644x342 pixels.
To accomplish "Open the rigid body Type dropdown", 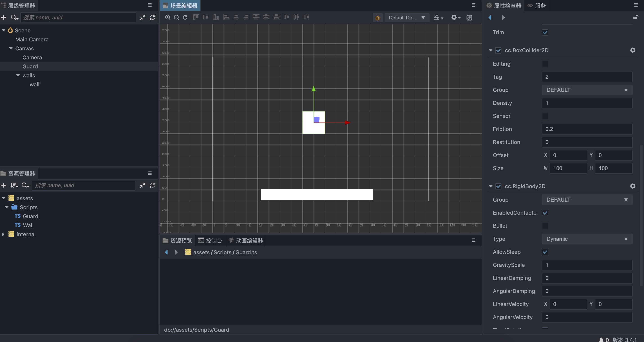I will pos(587,239).
